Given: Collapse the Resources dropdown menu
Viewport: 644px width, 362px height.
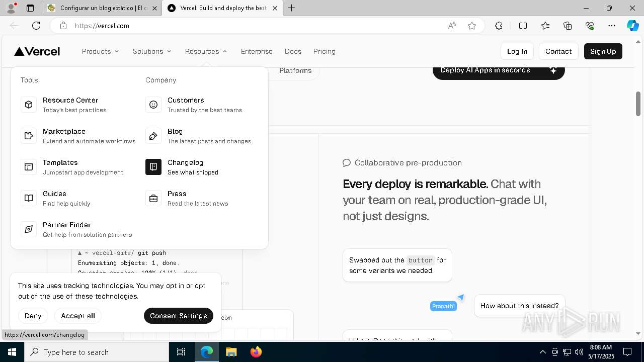Looking at the screenshot, I should coord(206,51).
